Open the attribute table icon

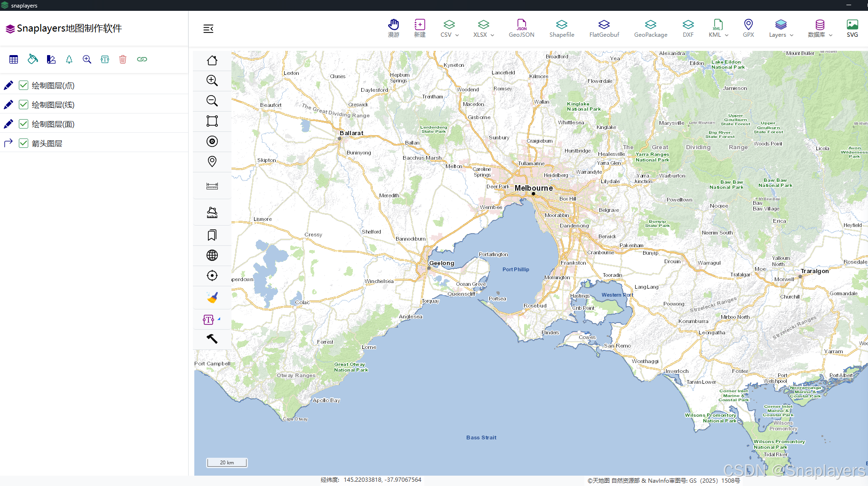[14, 59]
